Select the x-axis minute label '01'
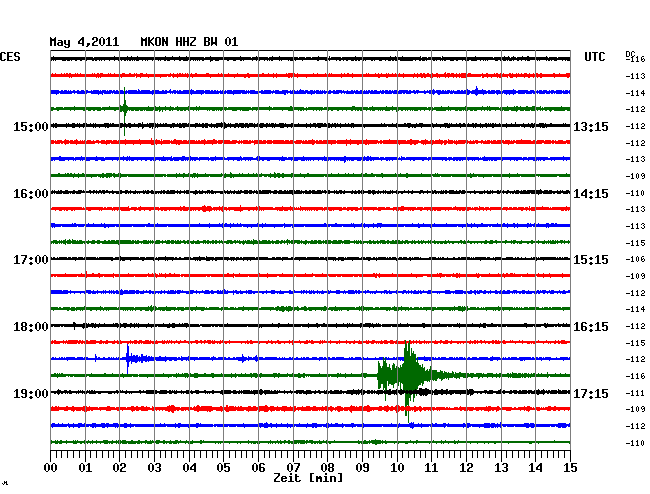650x494 pixels. pyautogui.click(x=85, y=467)
